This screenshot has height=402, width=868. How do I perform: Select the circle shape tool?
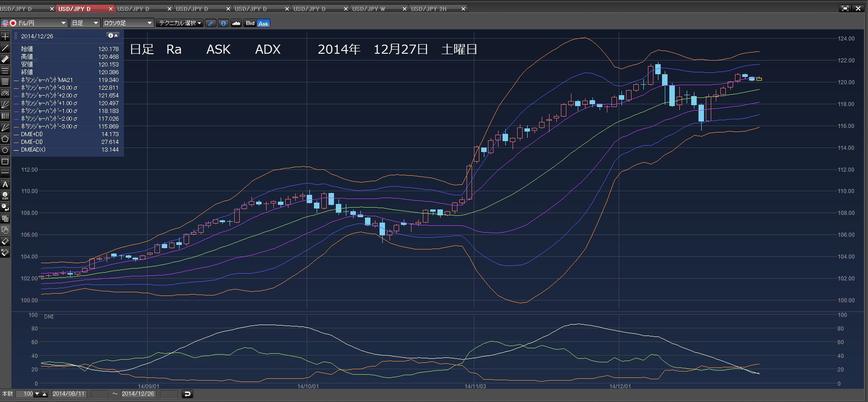5,150
